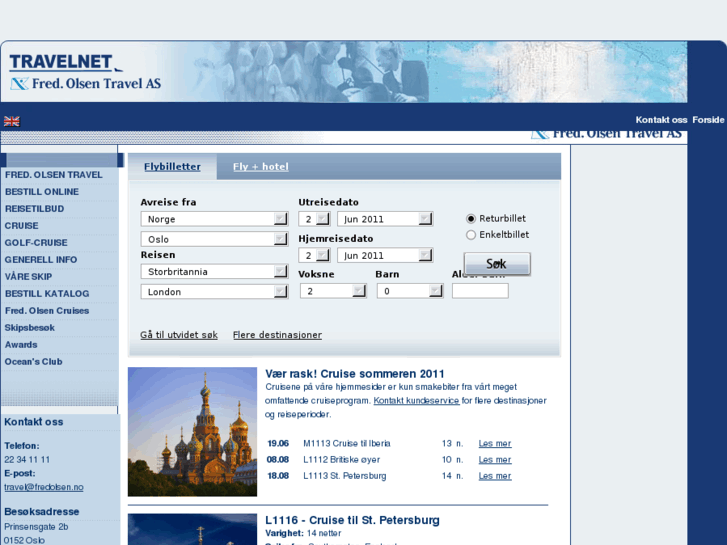Open Gå til utvidet søk link
The height and width of the screenshot is (545, 727).
click(x=179, y=335)
